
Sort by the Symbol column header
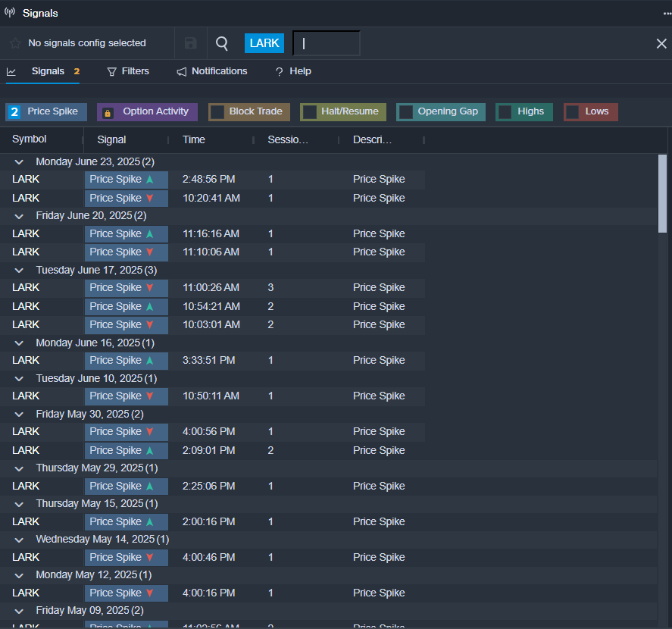(x=29, y=139)
